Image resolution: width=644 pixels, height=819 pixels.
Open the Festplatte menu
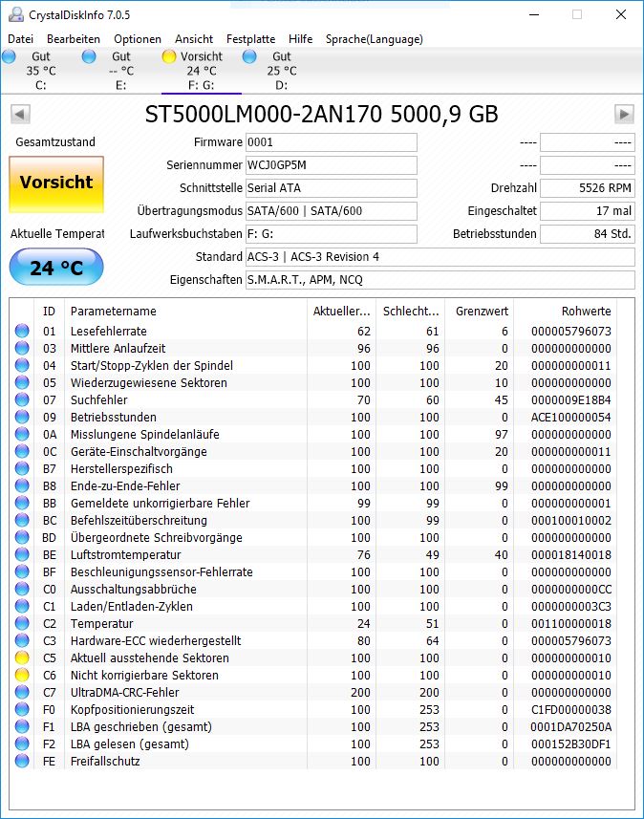coord(250,39)
